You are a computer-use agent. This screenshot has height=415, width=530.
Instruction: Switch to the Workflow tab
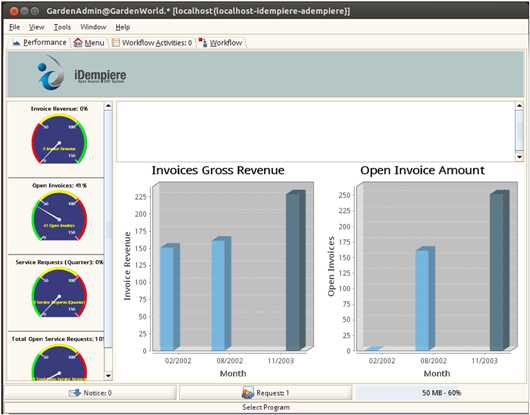(221, 43)
